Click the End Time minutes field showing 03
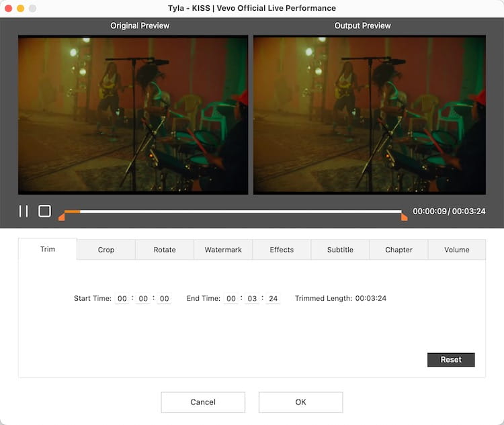Screen dimensions: 504x425 [x=252, y=298]
